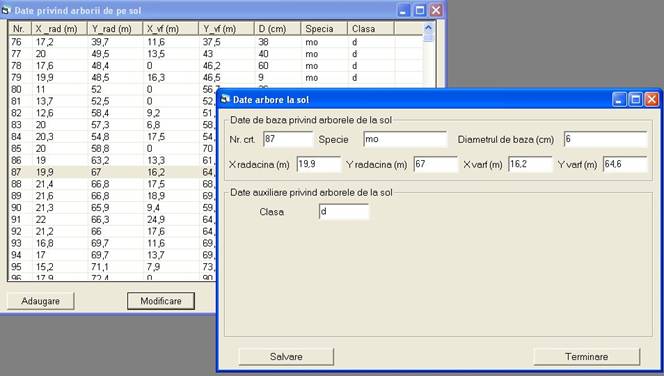Select row number 79 in table
This screenshot has height=376, width=664.
pyautogui.click(x=216, y=77)
